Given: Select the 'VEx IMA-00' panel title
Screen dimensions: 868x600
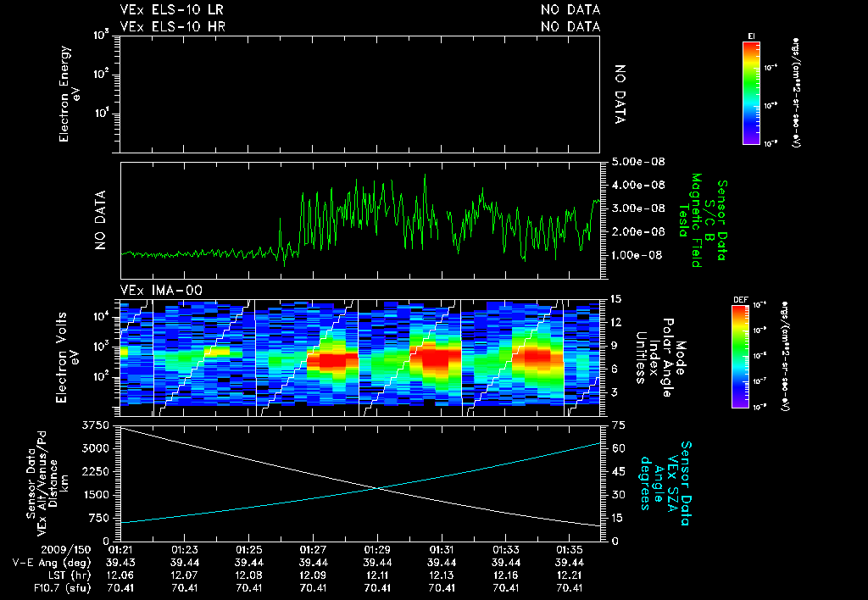Looking at the screenshot, I should click(x=161, y=291).
